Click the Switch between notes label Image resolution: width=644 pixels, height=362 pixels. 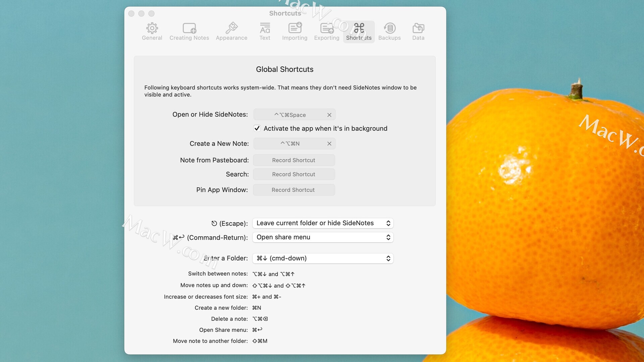tap(218, 274)
